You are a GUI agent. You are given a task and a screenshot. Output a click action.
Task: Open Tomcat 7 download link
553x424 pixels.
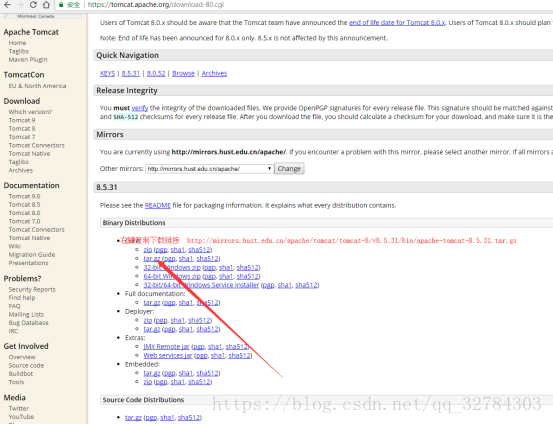click(22, 137)
